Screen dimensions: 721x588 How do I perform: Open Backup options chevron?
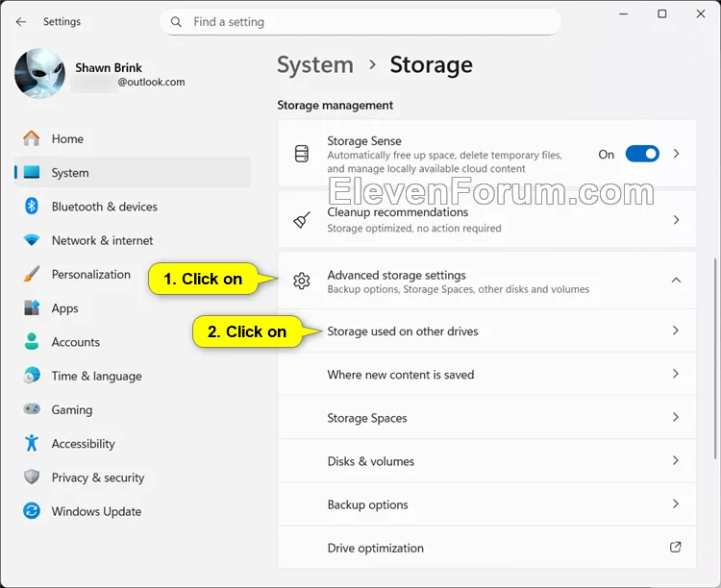[676, 503]
